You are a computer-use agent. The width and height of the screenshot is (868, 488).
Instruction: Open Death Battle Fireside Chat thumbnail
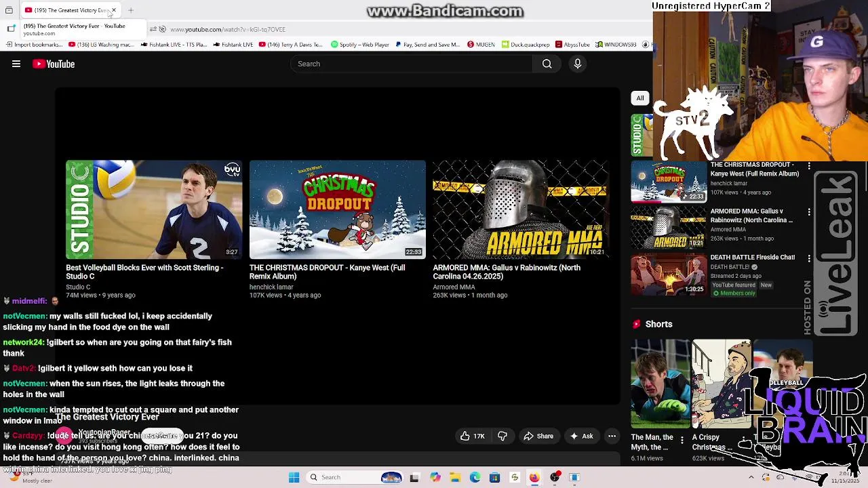click(669, 274)
